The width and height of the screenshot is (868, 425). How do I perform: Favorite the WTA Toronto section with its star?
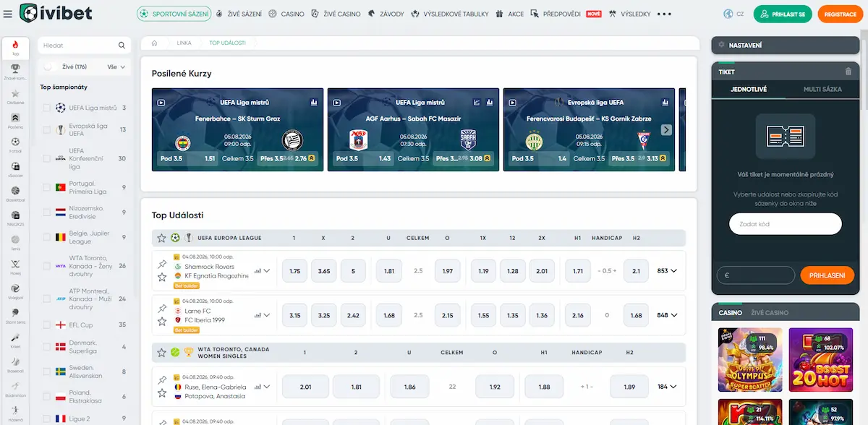161,352
